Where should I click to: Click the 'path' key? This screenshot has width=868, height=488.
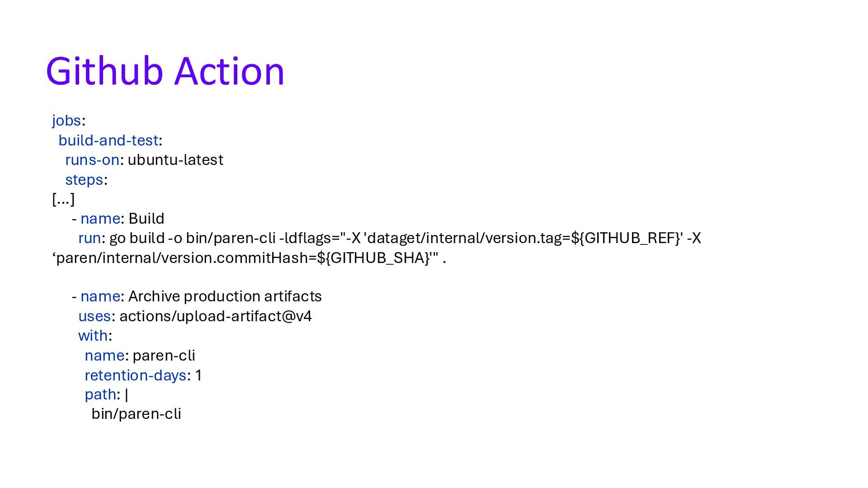pyautogui.click(x=100, y=394)
